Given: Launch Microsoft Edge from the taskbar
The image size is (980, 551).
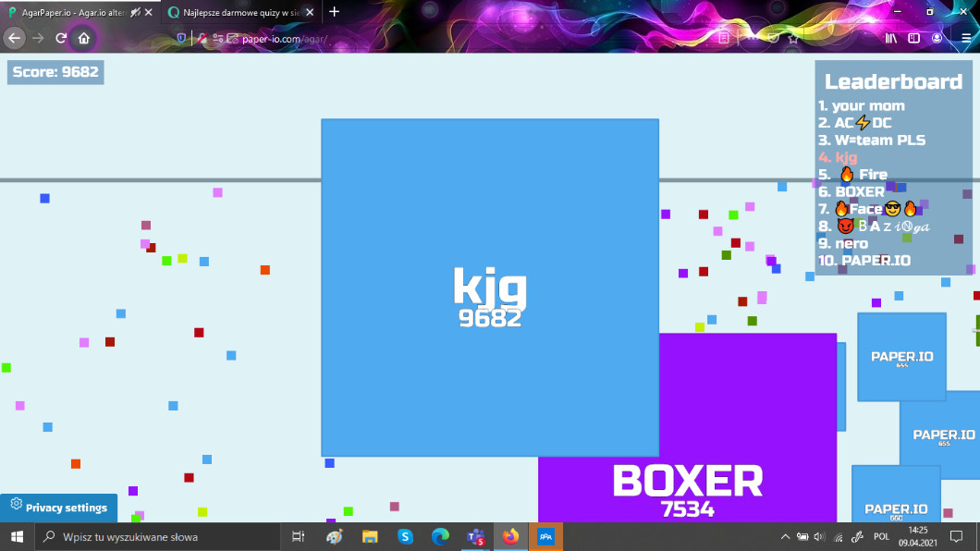Looking at the screenshot, I should tap(440, 536).
